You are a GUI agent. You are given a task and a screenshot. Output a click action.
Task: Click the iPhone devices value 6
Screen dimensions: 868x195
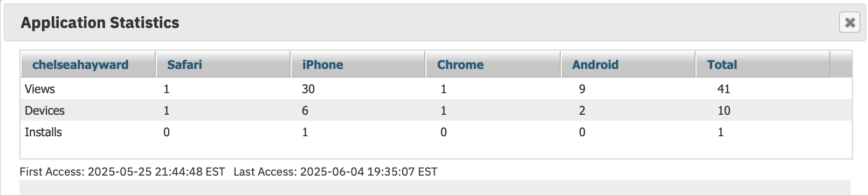[x=305, y=110]
